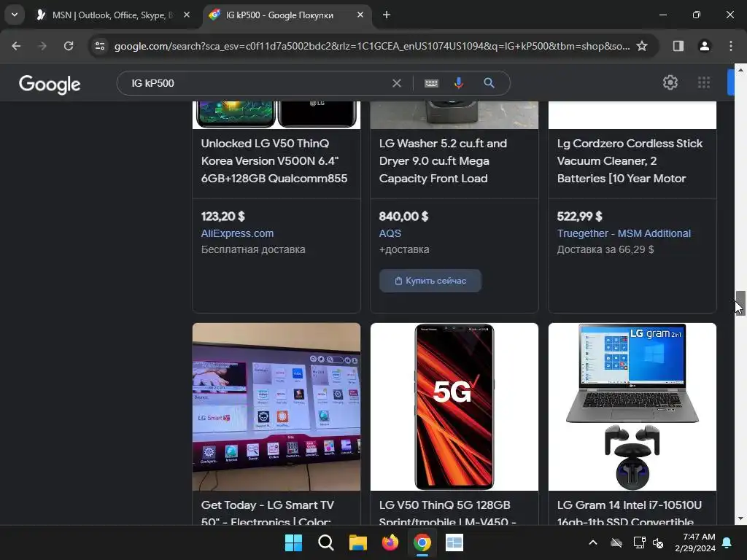This screenshot has width=747, height=560.
Task: Open the pinned window app on taskbar
Action: click(x=454, y=542)
